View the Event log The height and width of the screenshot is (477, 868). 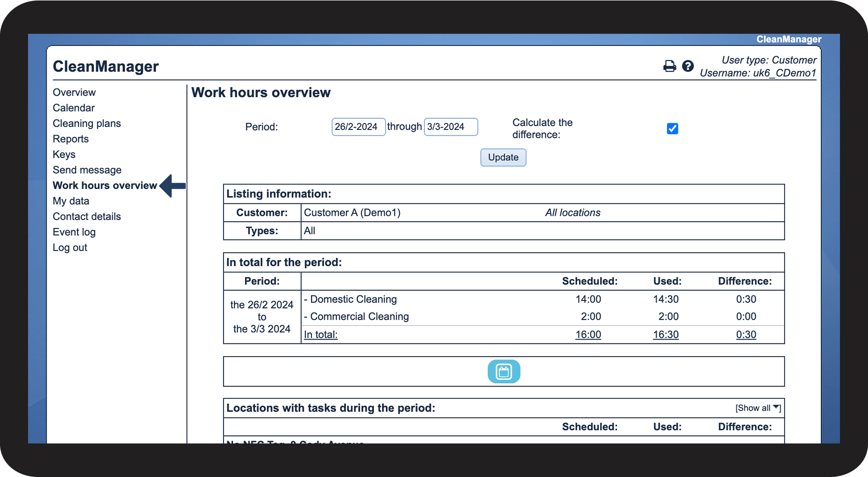click(74, 232)
